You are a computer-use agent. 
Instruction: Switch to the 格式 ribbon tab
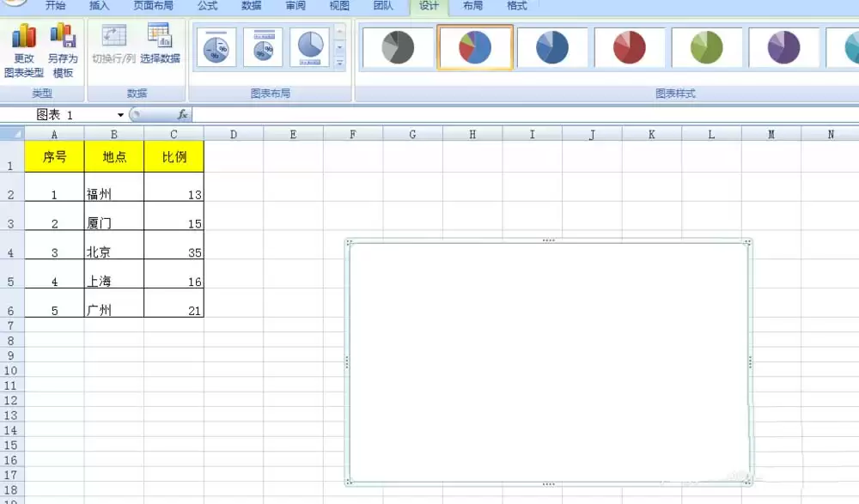pos(516,6)
